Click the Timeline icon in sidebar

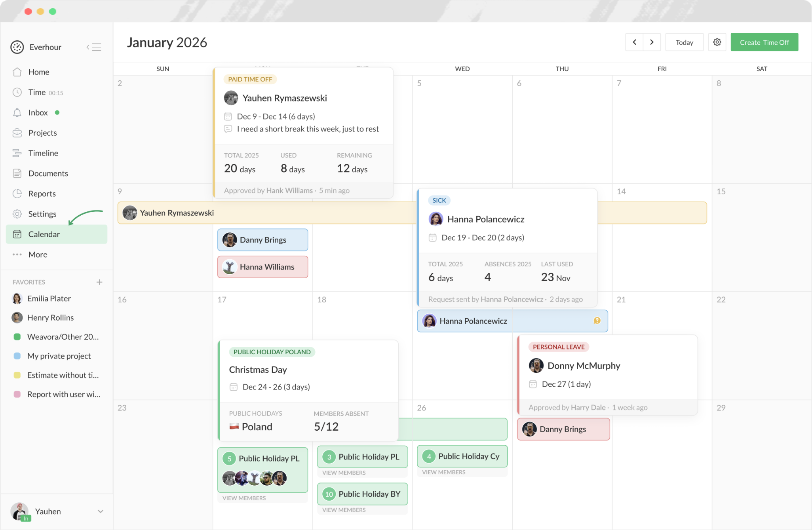(17, 153)
